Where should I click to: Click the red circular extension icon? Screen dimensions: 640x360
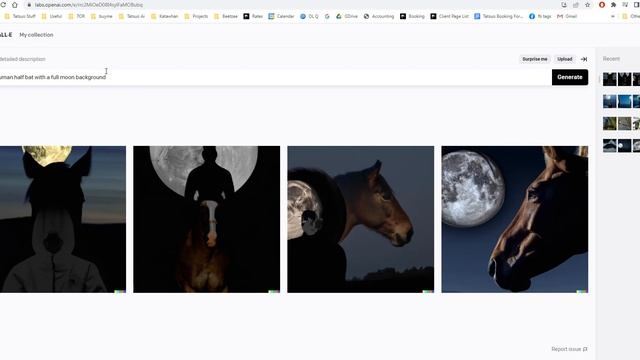[x=602, y=5]
